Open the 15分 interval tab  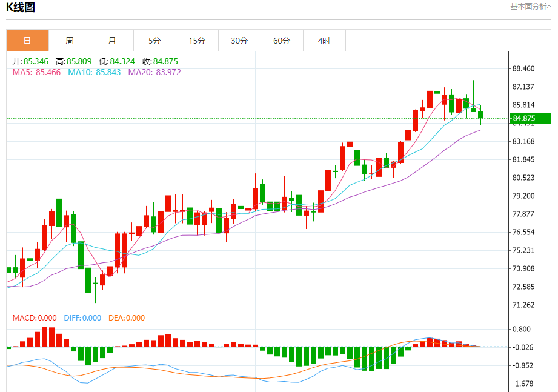tap(197, 41)
